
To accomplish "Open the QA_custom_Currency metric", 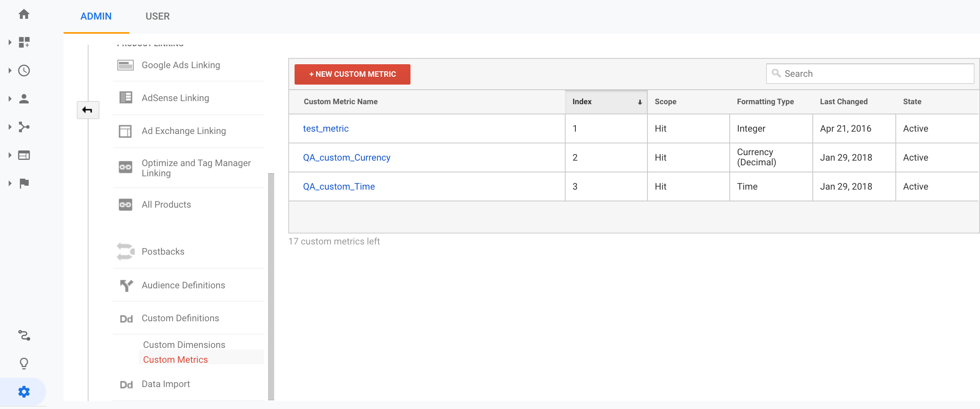I will point(347,157).
